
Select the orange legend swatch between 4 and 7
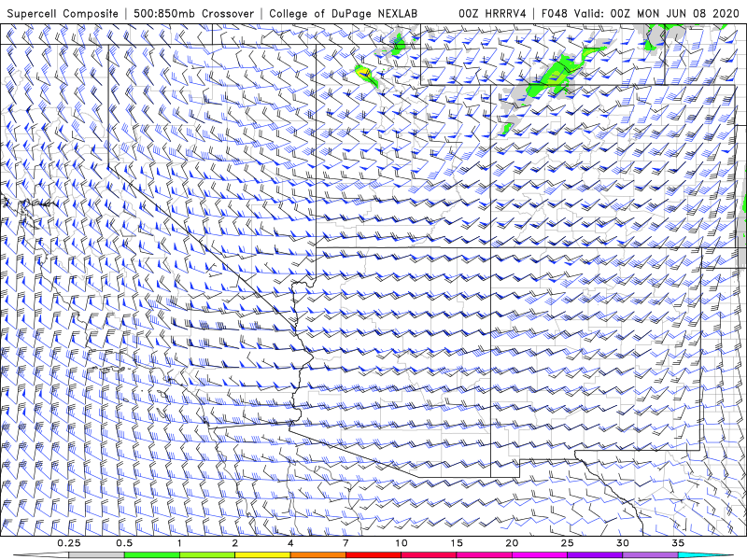pos(317,555)
